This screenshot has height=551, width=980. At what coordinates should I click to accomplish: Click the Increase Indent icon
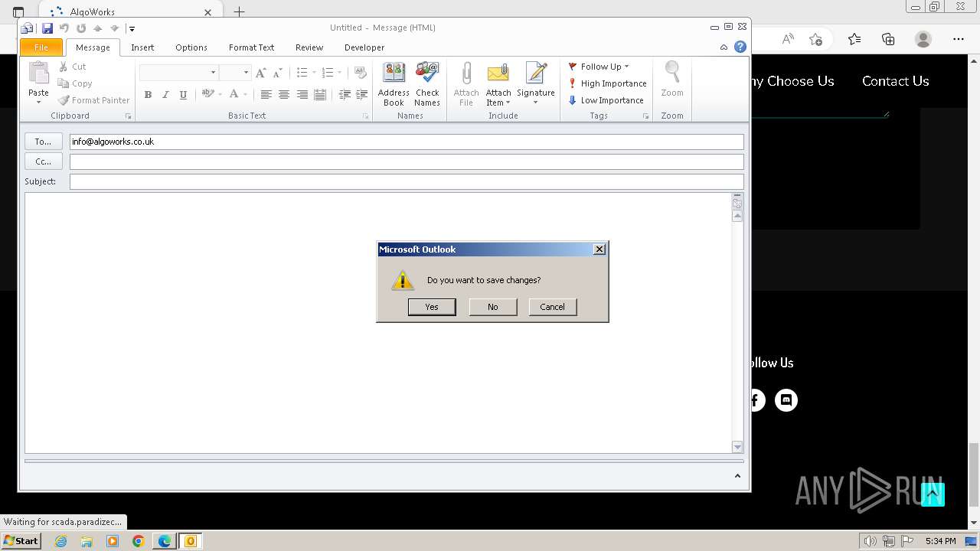pos(362,95)
